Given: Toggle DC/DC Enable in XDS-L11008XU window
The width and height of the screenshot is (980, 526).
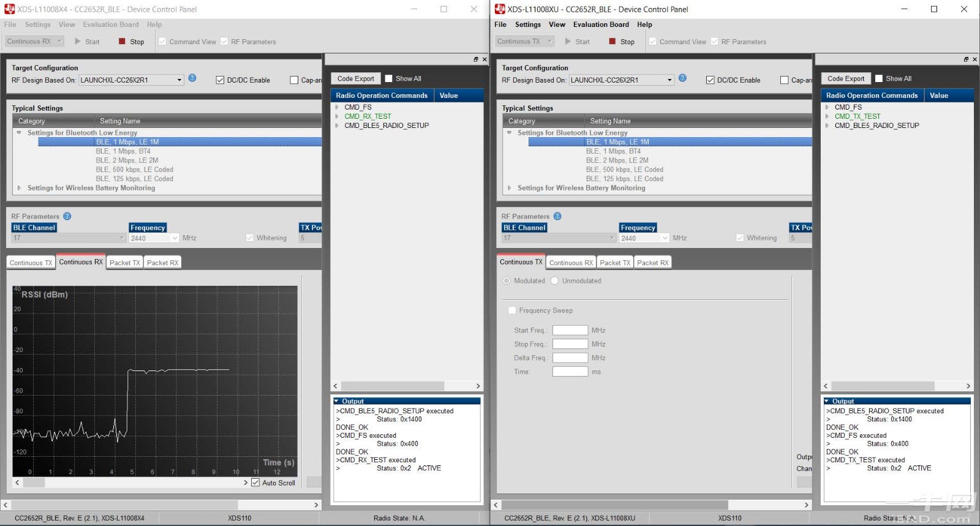Looking at the screenshot, I should click(710, 80).
